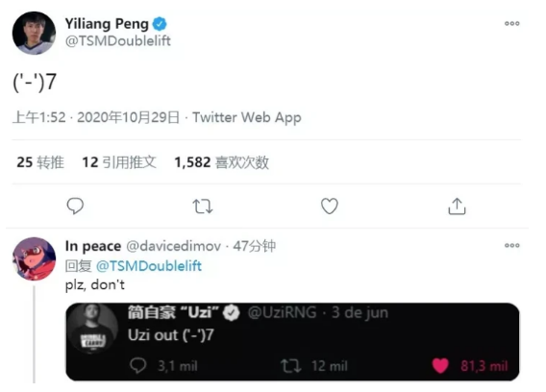Click In peace's profile avatar
Image resolution: width=546 pixels, height=392 pixels.
(x=35, y=258)
